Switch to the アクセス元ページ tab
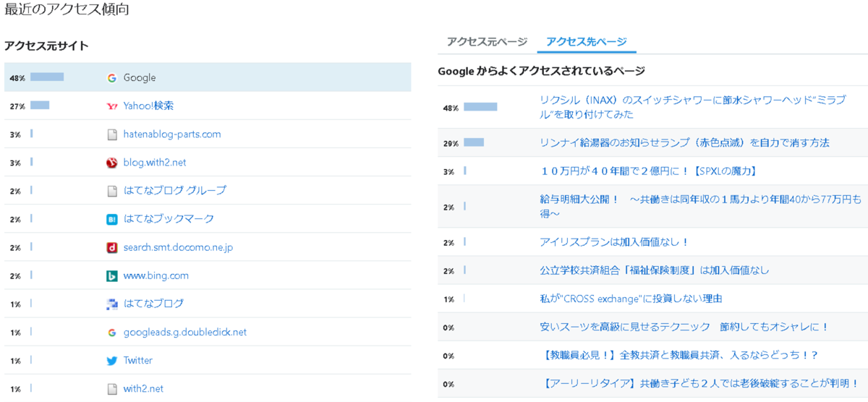Image resolution: width=868 pixels, height=402 pixels. (x=487, y=42)
